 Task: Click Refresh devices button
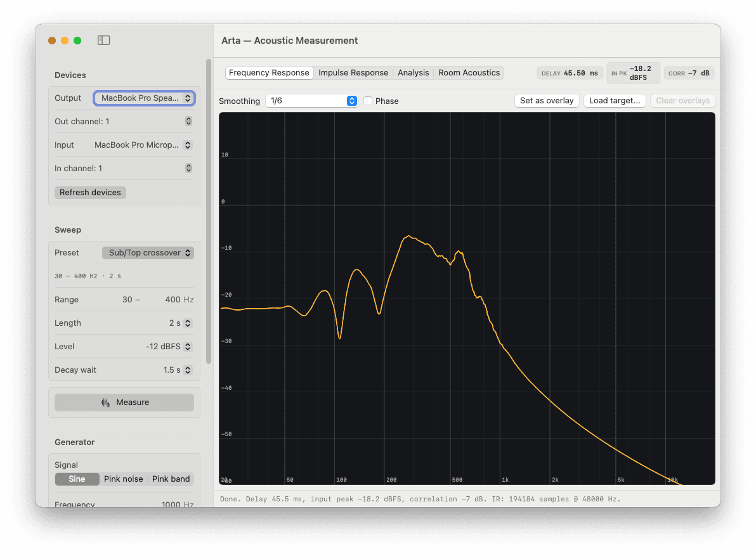click(x=90, y=192)
